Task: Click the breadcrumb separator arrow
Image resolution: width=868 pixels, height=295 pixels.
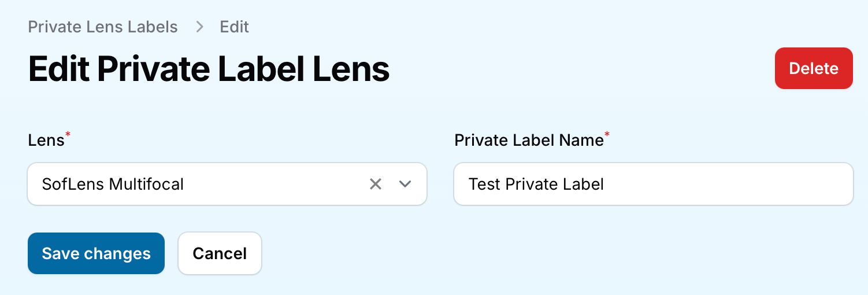Action: click(199, 27)
